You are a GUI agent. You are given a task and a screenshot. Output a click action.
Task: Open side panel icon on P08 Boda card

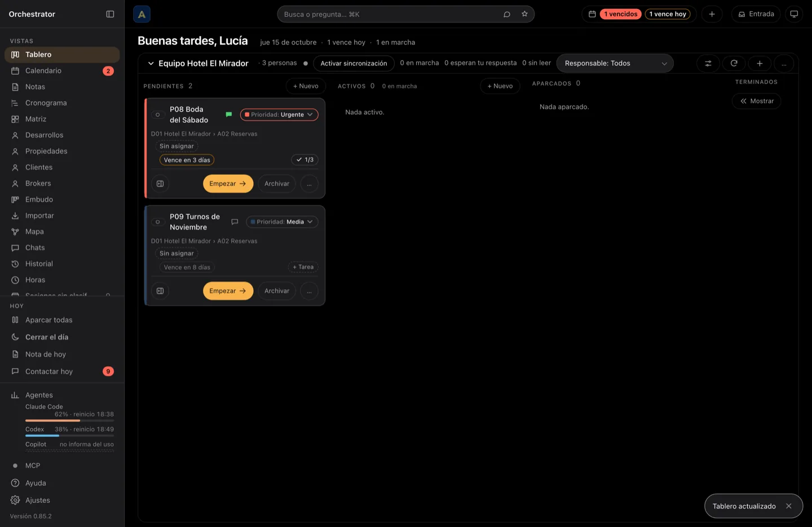pyautogui.click(x=160, y=184)
